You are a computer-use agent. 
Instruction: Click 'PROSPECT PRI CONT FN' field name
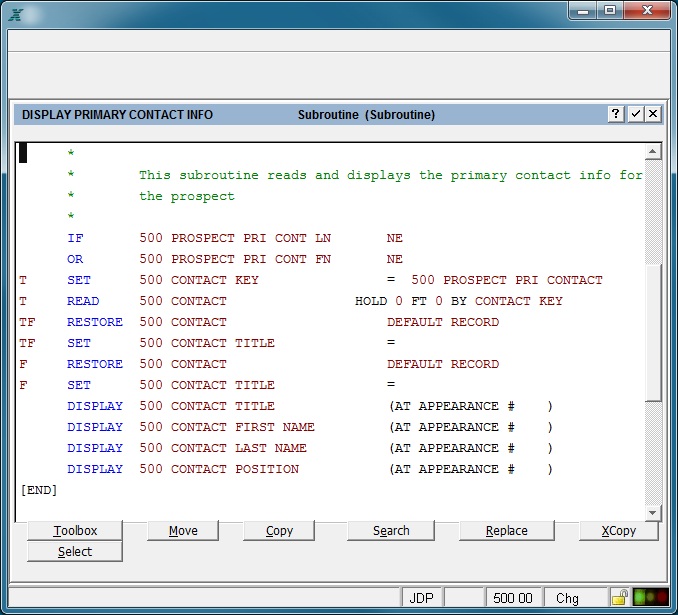click(x=251, y=259)
